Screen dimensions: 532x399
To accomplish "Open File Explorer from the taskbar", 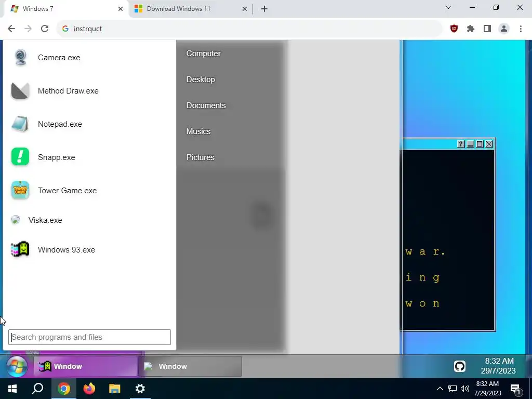I will 115,389.
